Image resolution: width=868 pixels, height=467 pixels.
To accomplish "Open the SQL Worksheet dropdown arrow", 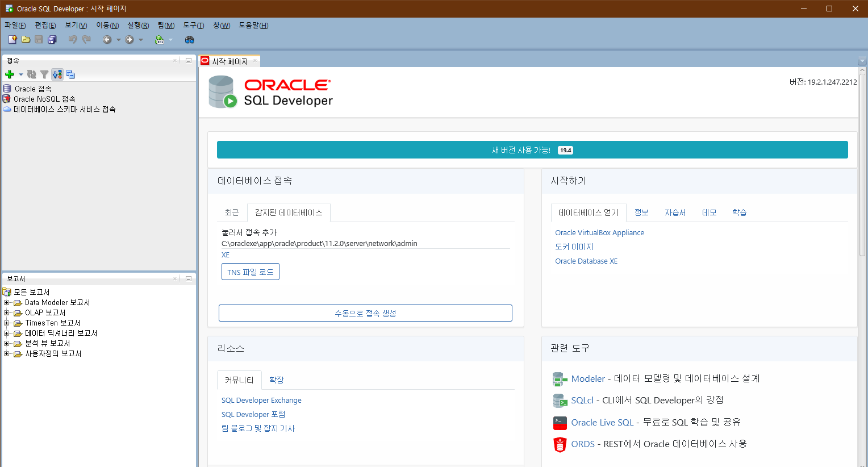I will [170, 40].
